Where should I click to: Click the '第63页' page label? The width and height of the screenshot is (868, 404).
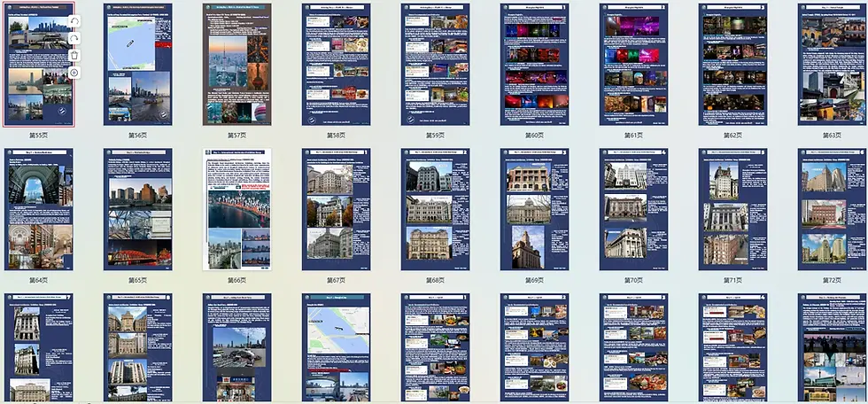pos(832,135)
